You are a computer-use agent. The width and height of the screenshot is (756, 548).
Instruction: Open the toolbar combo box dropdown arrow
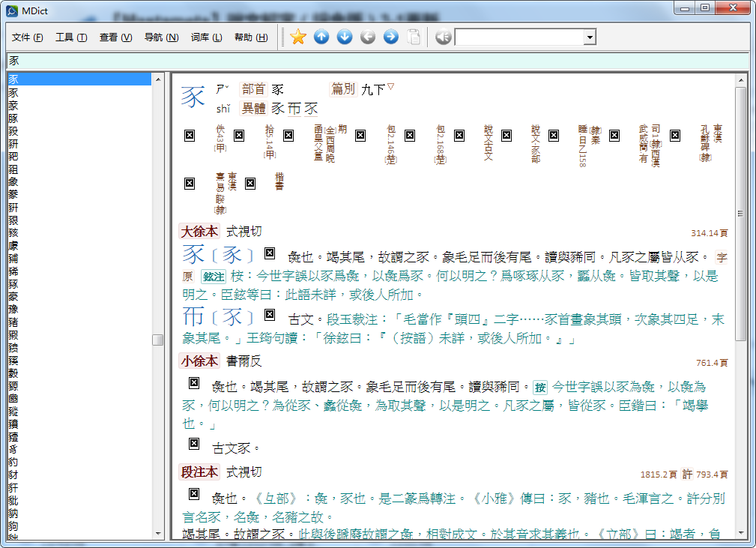[590, 37]
